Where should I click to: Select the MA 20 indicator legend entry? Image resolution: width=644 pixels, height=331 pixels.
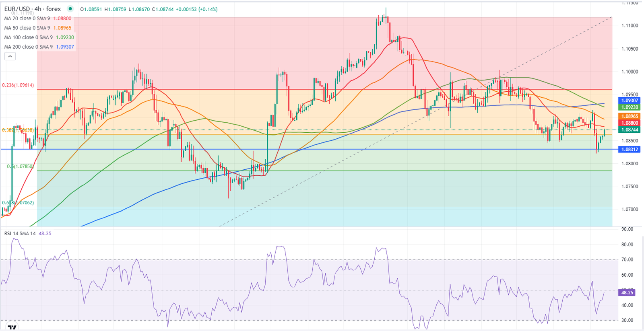click(x=27, y=19)
